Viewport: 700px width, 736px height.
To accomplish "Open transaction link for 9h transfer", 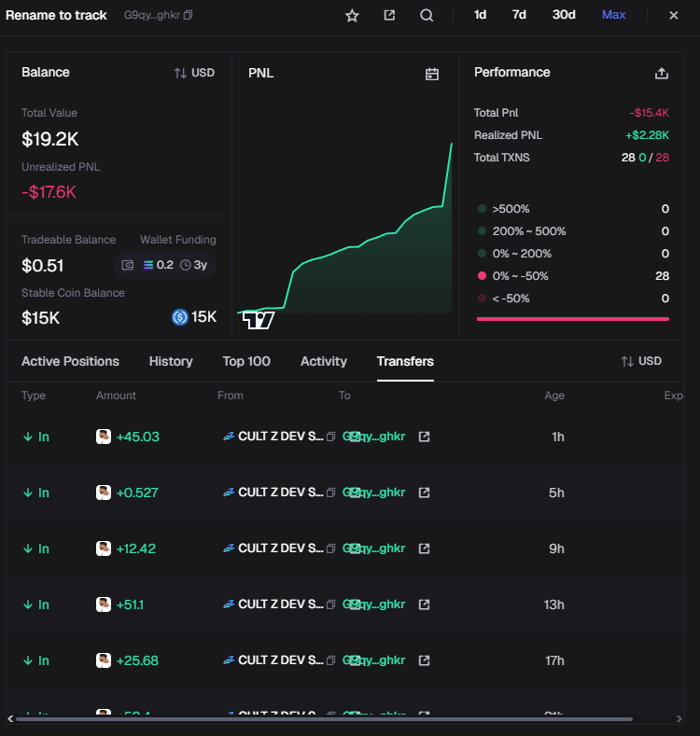I will tap(425, 549).
